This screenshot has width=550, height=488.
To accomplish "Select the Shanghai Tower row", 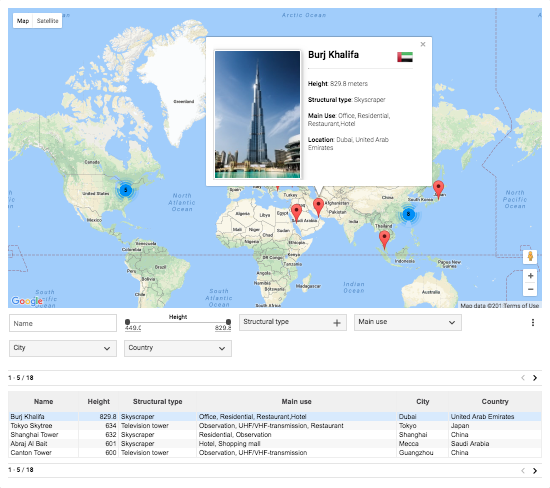I will pos(275,435).
